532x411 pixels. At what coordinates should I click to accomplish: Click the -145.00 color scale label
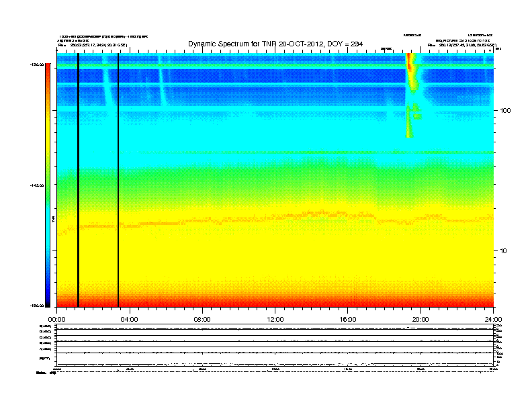coord(37,185)
